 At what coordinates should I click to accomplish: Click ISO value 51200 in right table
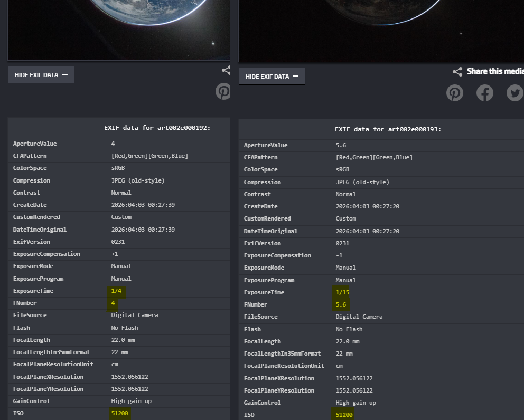pos(344,415)
